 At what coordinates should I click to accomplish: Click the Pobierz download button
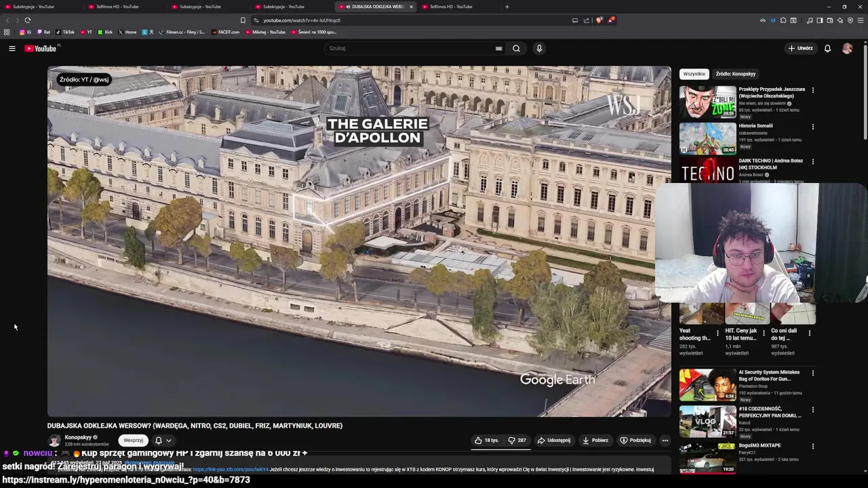[x=595, y=441]
